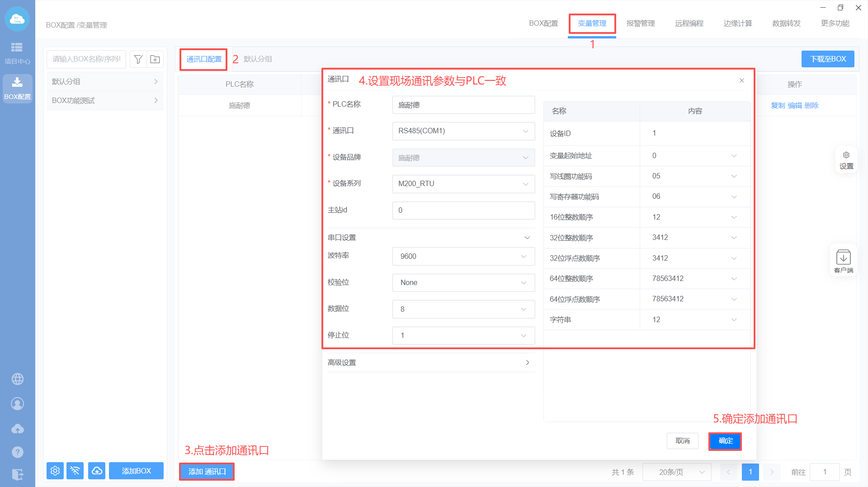This screenshot has height=487, width=868.
Task: Click the add folder group icon
Action: [x=155, y=59]
